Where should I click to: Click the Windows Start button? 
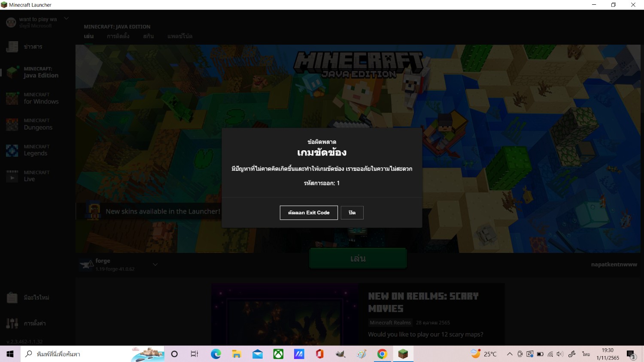[x=10, y=354]
